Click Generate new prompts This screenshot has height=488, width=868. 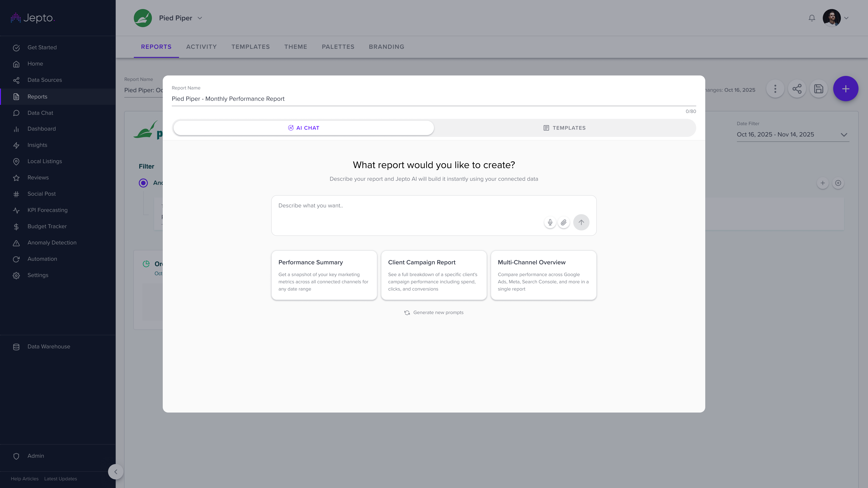434,312
